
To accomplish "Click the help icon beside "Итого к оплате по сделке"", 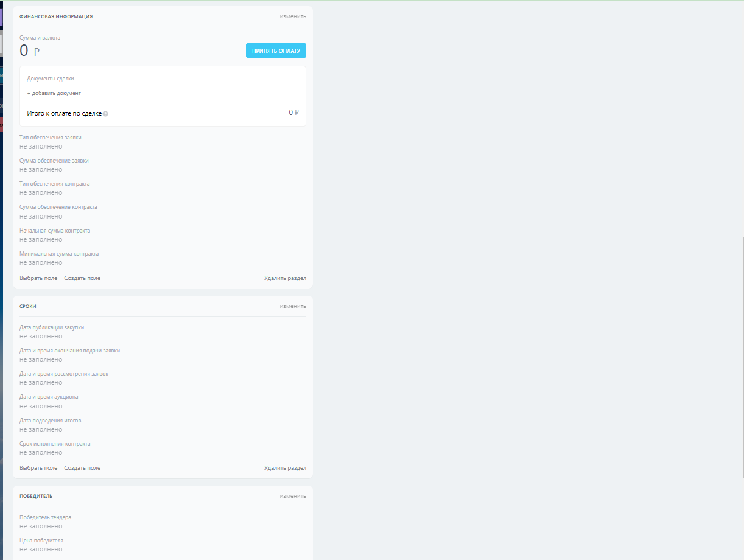I will (105, 113).
